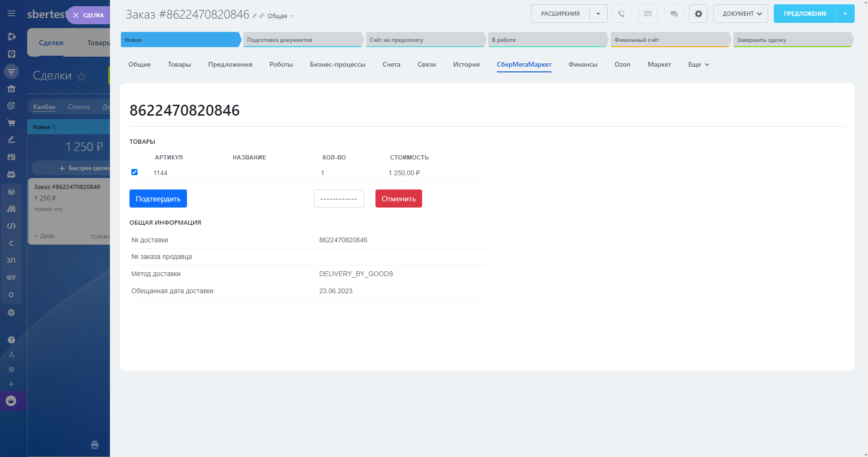Open the Товары tab
The width and height of the screenshot is (868, 457).
click(x=179, y=65)
